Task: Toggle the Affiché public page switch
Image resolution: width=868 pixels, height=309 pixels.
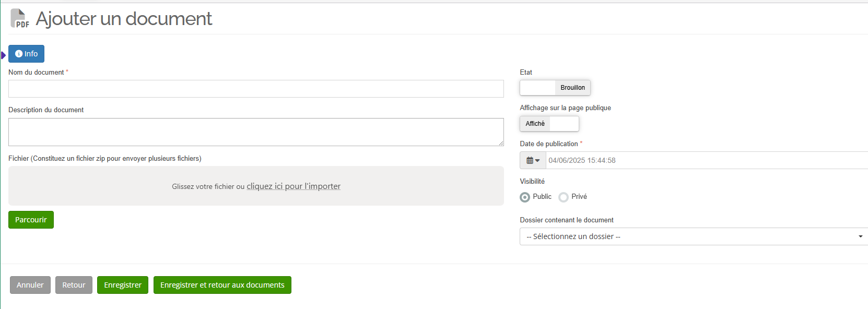Action: tap(549, 124)
